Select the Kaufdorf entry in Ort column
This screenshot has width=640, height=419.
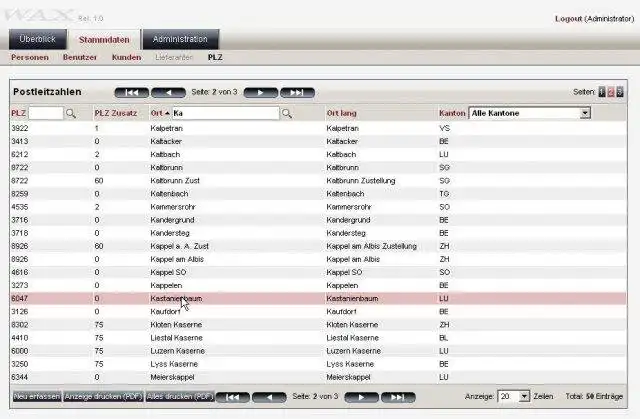(x=165, y=312)
